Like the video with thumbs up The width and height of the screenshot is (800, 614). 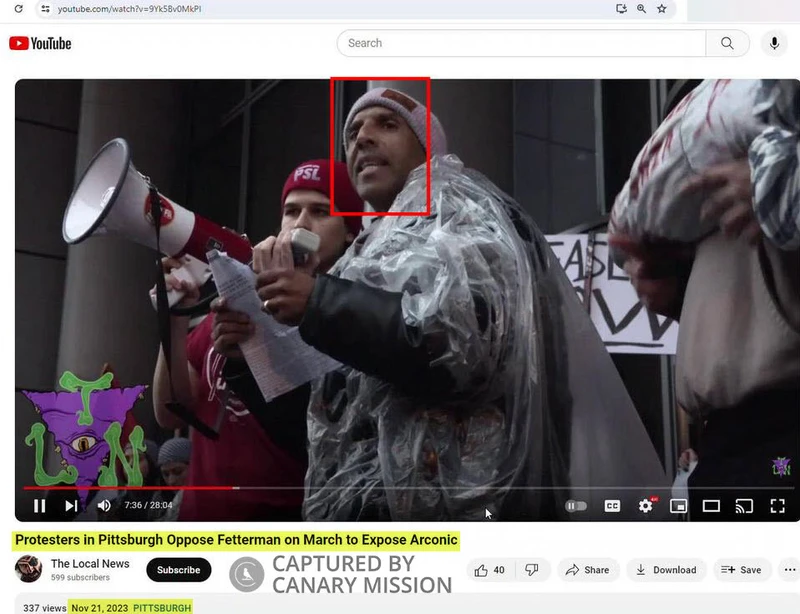pyautogui.click(x=490, y=570)
